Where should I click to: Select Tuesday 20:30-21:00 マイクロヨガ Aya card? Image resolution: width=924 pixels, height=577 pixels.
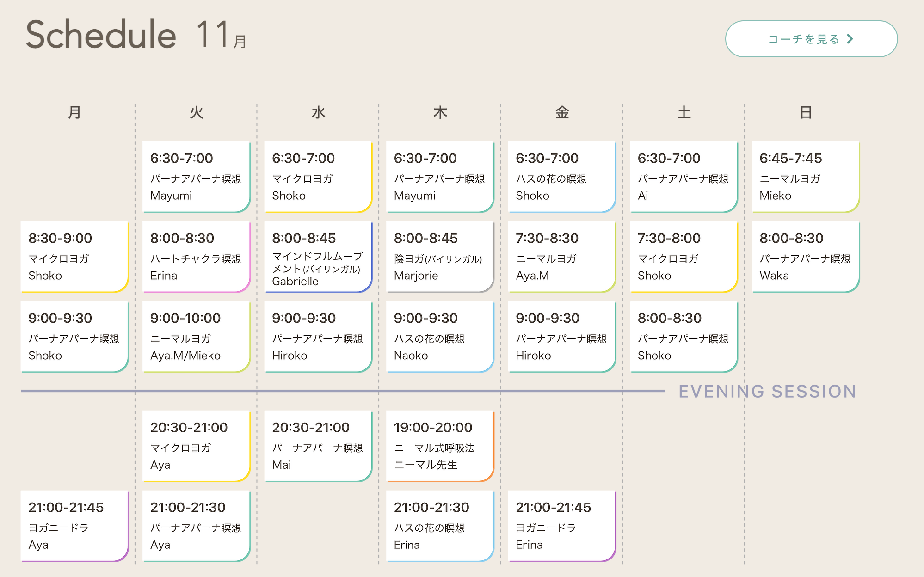[197, 446]
